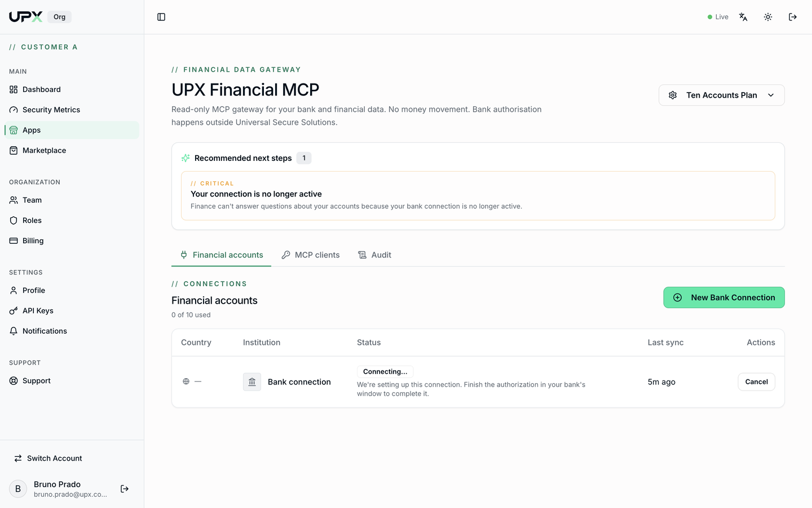Screen dimensions: 812x508
Task: Click the Last sync column header
Action: (x=665, y=342)
